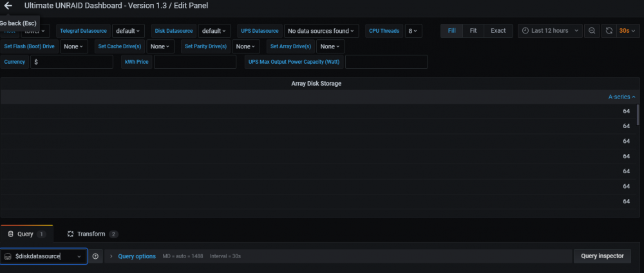Open the Host variable dropdown
644x273 pixels.
[x=35, y=31]
